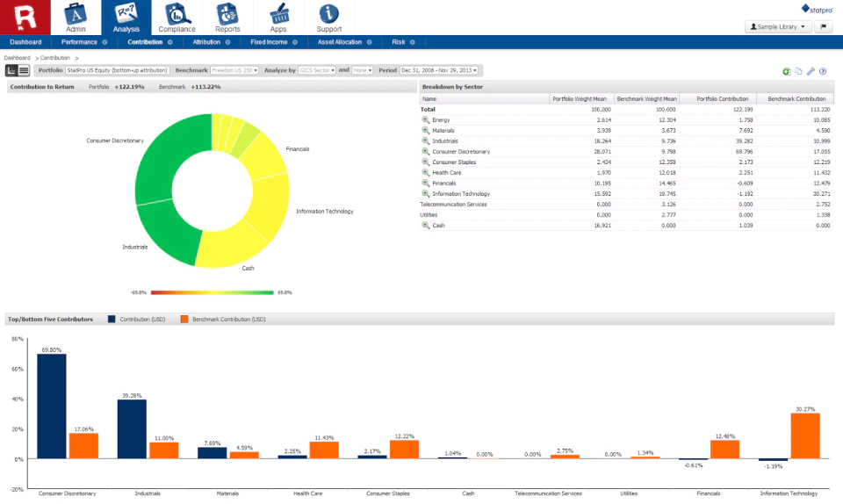Viewport: 843px width, 504px height.
Task: Open the Reports module icon
Action: 227,13
